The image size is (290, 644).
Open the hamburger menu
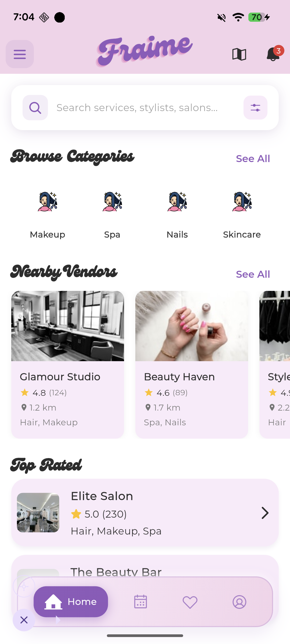[x=20, y=54]
